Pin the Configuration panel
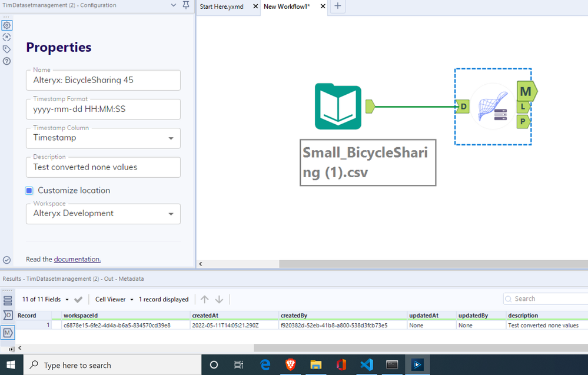The image size is (588, 375). (x=185, y=5)
